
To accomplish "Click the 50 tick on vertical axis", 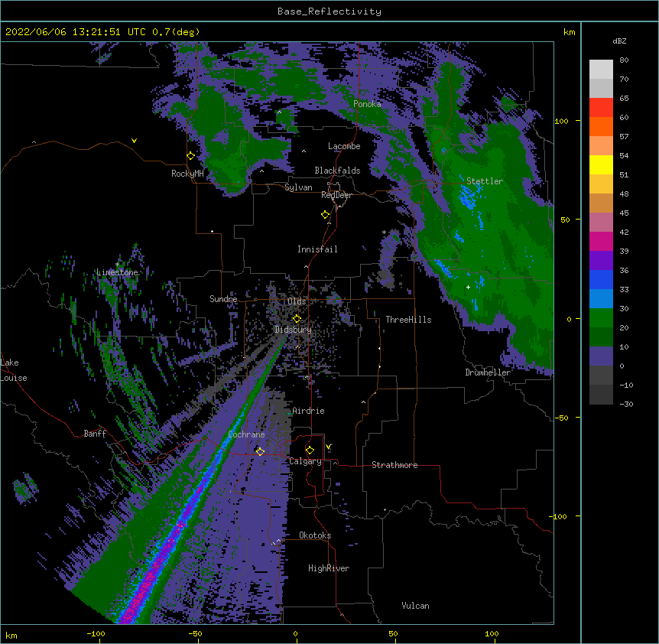I will pyautogui.click(x=565, y=220).
